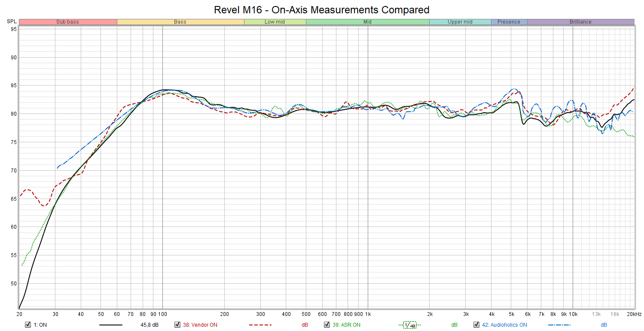Click the 95 value on the SPL axis

pyautogui.click(x=14, y=29)
